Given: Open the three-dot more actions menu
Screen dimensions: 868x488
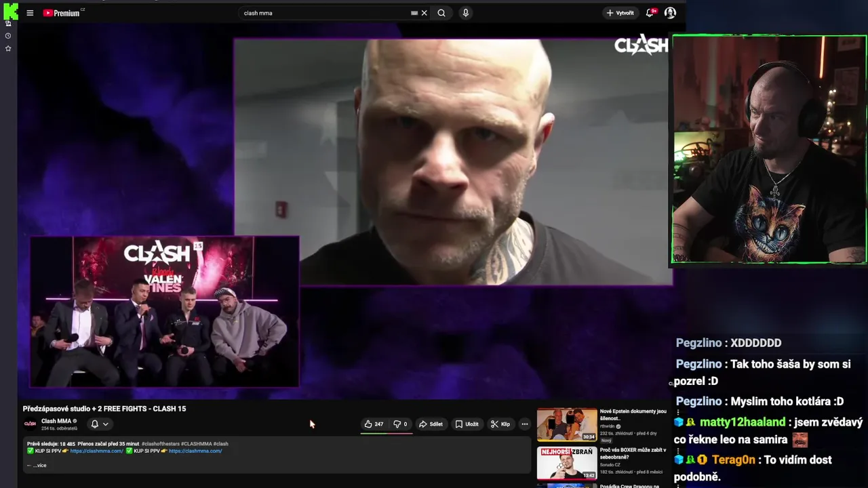Looking at the screenshot, I should [524, 424].
